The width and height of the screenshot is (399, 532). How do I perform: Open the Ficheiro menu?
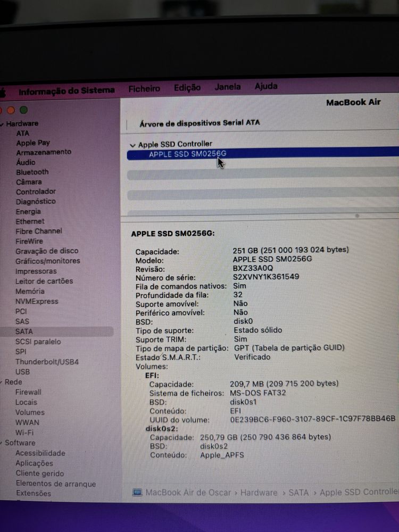144,88
